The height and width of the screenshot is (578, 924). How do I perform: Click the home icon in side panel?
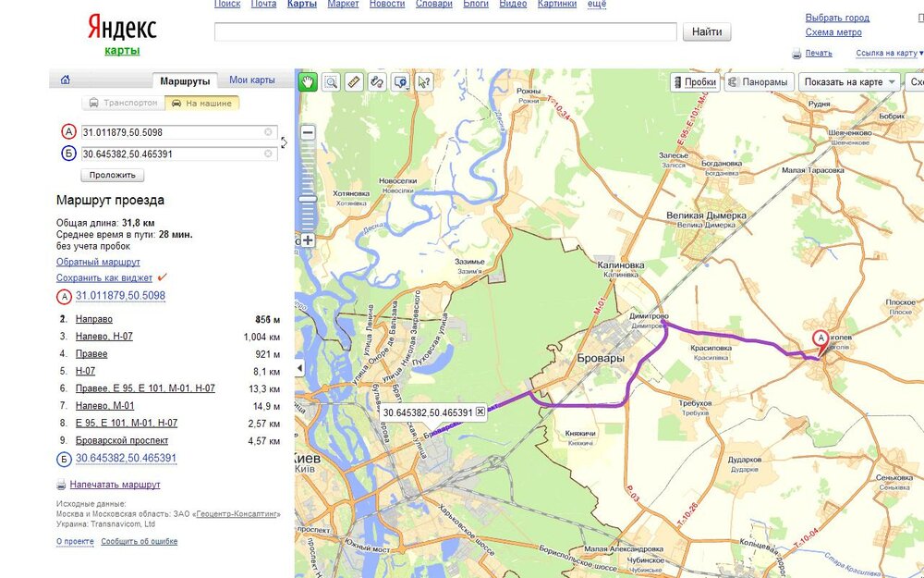65,80
